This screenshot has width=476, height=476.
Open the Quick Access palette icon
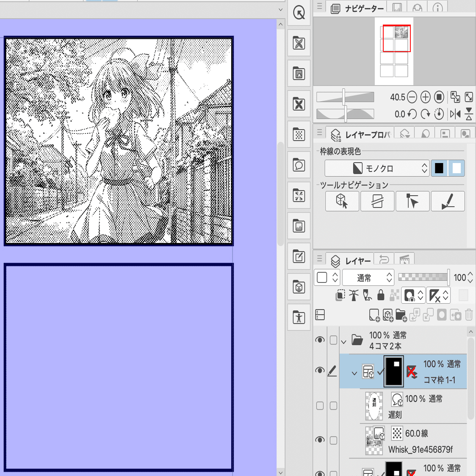pyautogui.click(x=299, y=13)
